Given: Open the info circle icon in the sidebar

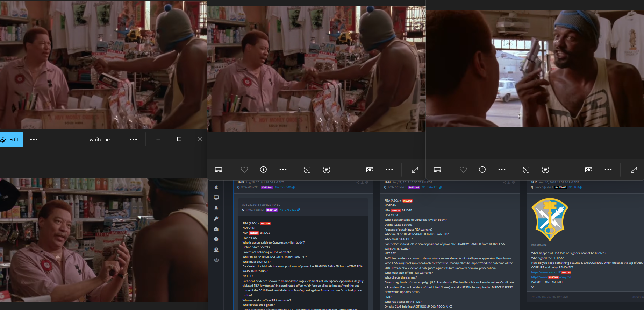Looking at the screenshot, I should (x=216, y=239).
